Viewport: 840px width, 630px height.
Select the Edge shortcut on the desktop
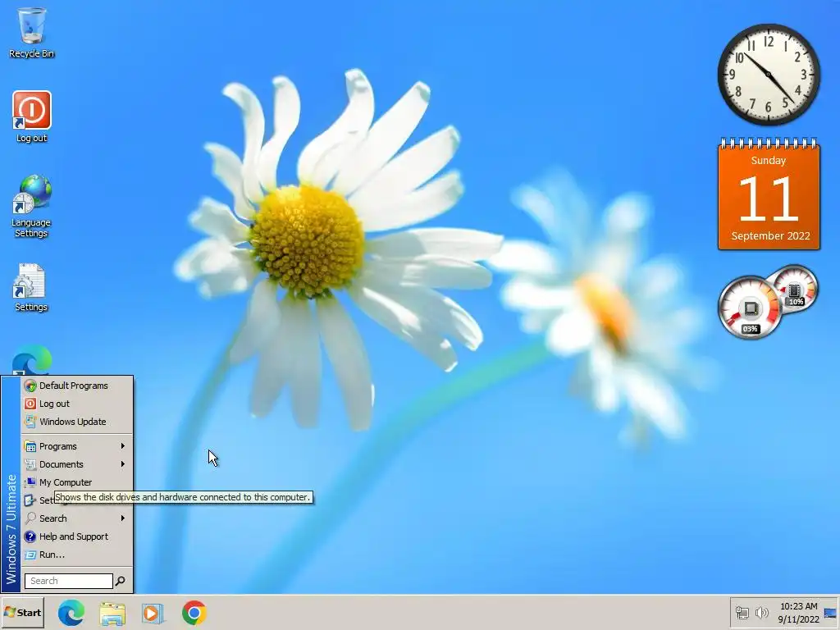[x=32, y=361]
